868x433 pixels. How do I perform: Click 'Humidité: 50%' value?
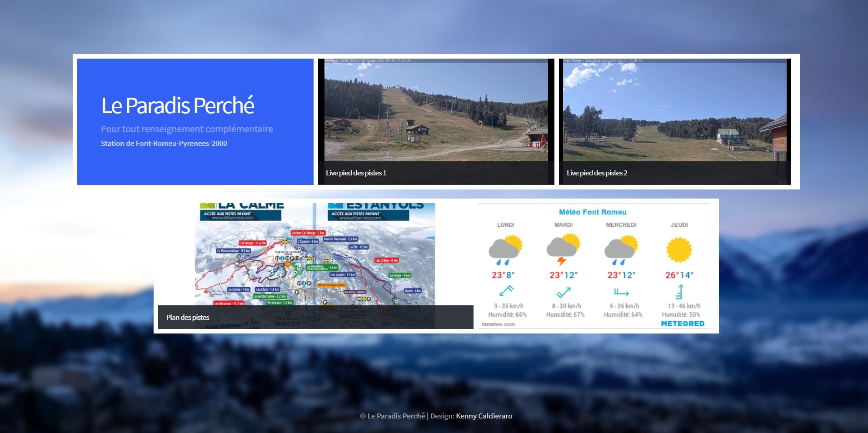681,314
